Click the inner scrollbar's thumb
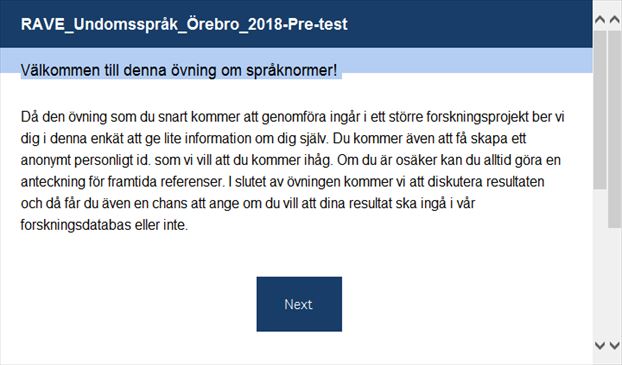The height and width of the screenshot is (365, 622). click(x=600, y=110)
